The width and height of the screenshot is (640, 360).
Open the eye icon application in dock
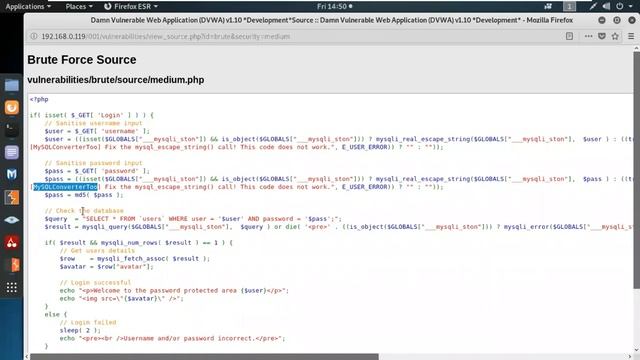coord(11,220)
